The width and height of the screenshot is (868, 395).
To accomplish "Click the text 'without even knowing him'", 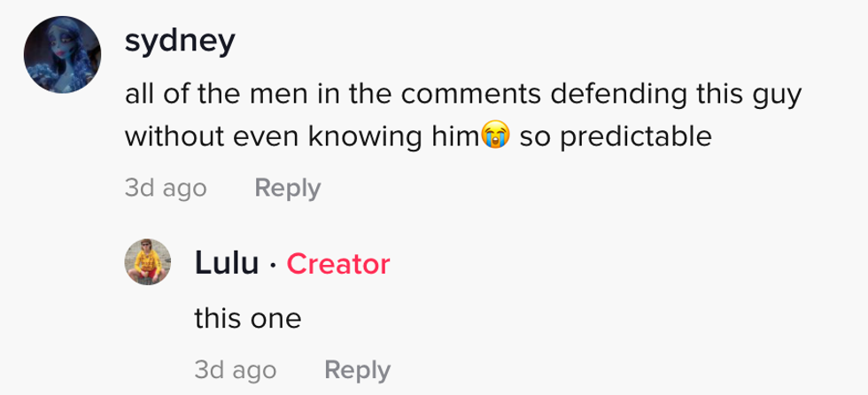I will tap(302, 138).
